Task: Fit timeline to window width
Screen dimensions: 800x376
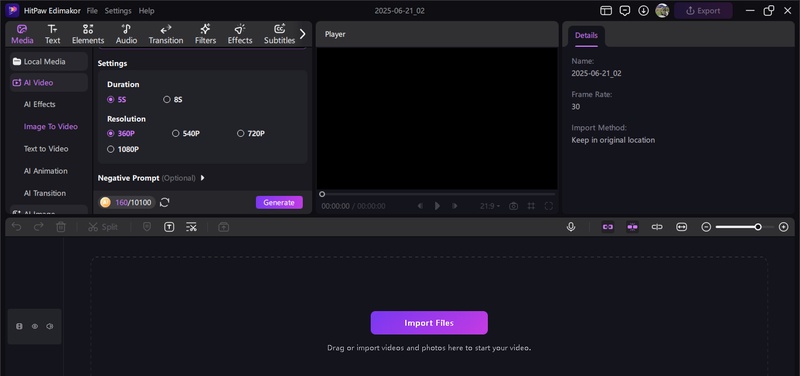Action: (682, 227)
